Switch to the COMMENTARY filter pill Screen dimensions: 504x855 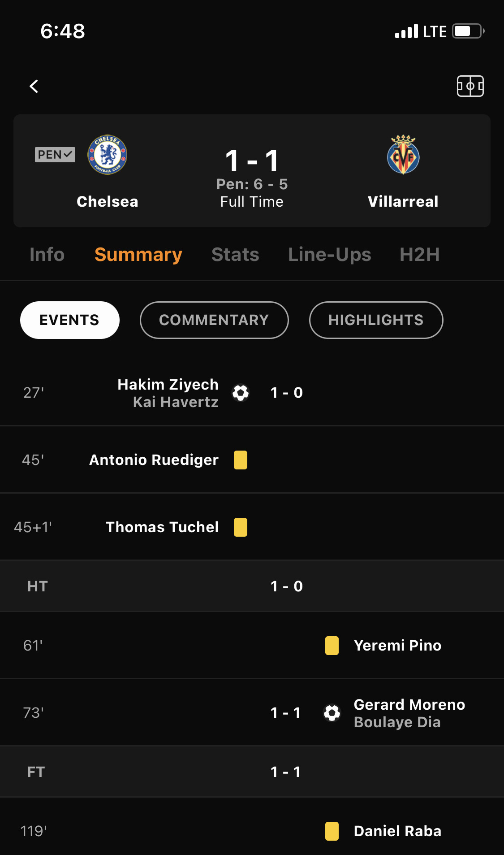click(214, 320)
